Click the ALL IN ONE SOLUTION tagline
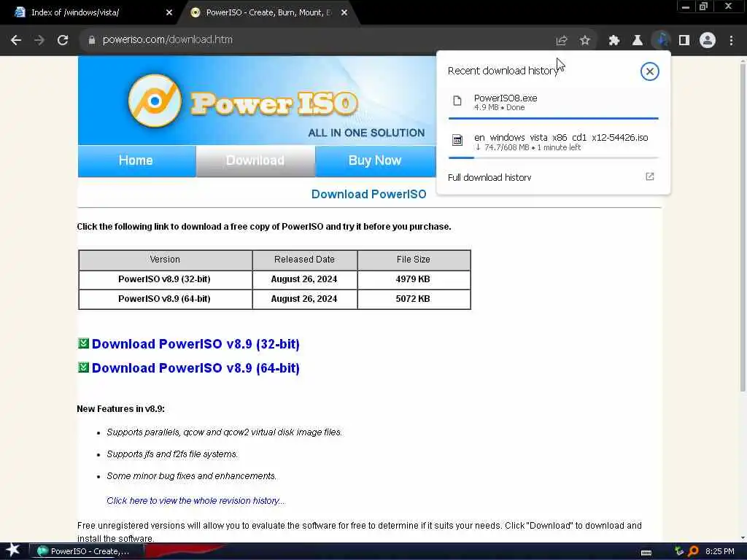This screenshot has width=747, height=560. (x=366, y=133)
